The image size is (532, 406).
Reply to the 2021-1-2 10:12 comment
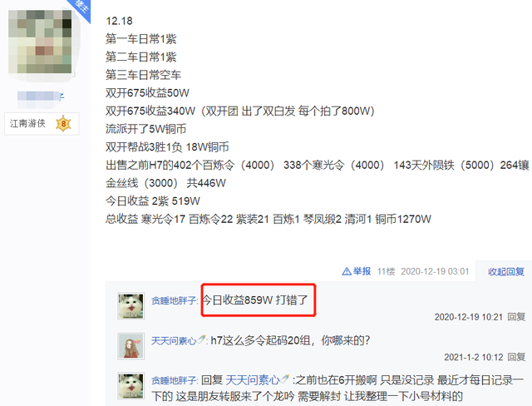[x=516, y=357]
